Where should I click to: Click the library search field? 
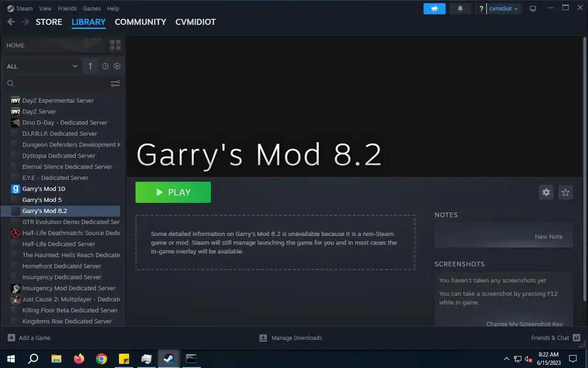pyautogui.click(x=57, y=83)
